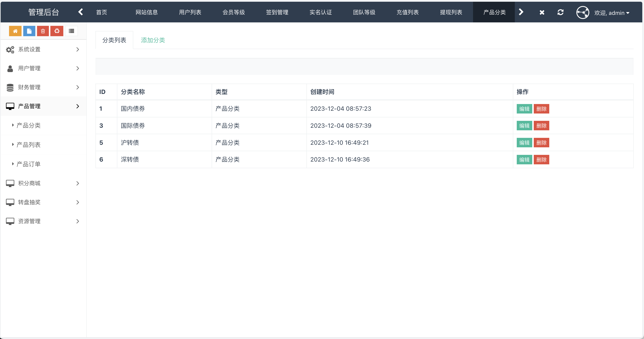Click the red recycle icon in the sidebar toolbar
Viewport: 644px width, 339px height.
pos(56,31)
